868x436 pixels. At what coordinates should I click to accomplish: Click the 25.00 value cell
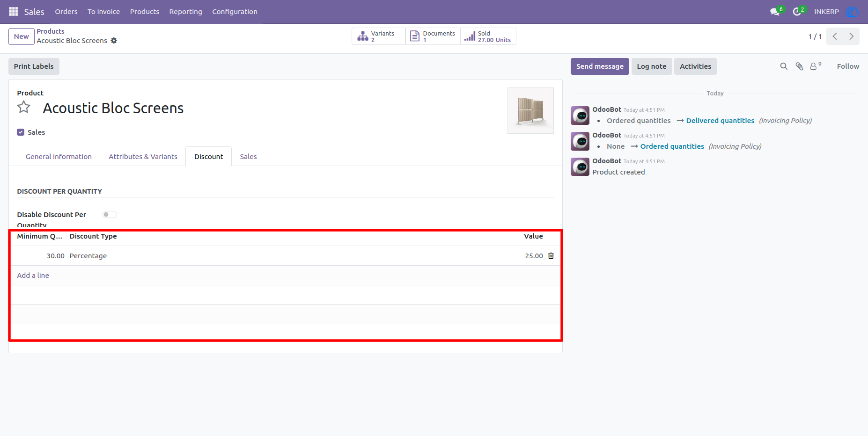coord(534,256)
